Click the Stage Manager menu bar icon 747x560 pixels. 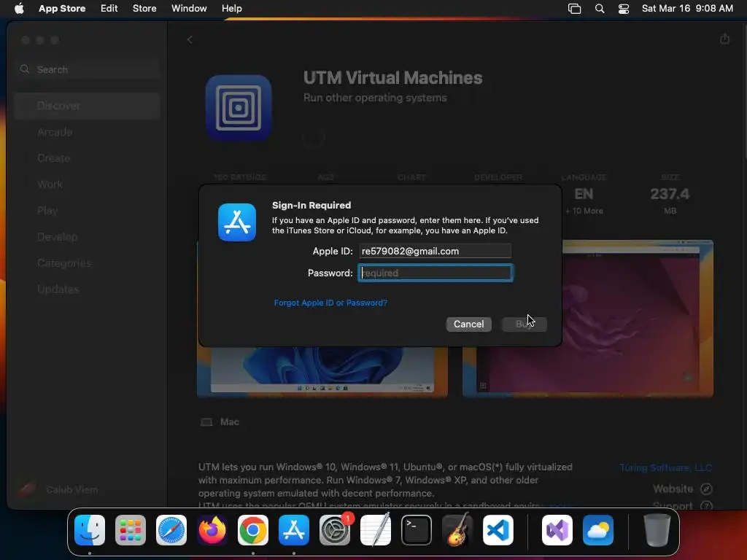(x=575, y=9)
